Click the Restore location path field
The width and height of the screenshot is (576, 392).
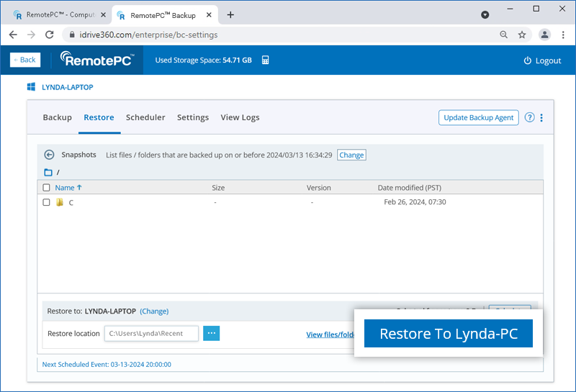[x=151, y=333]
